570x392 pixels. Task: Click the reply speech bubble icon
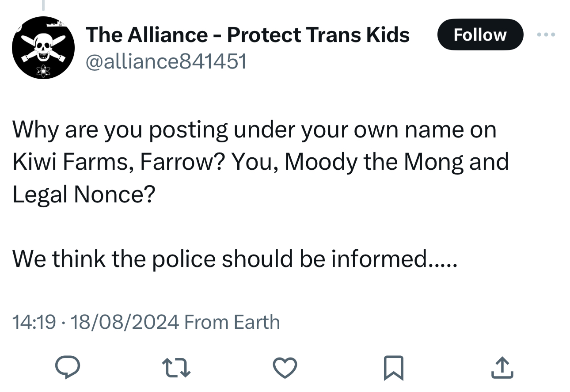67,368
